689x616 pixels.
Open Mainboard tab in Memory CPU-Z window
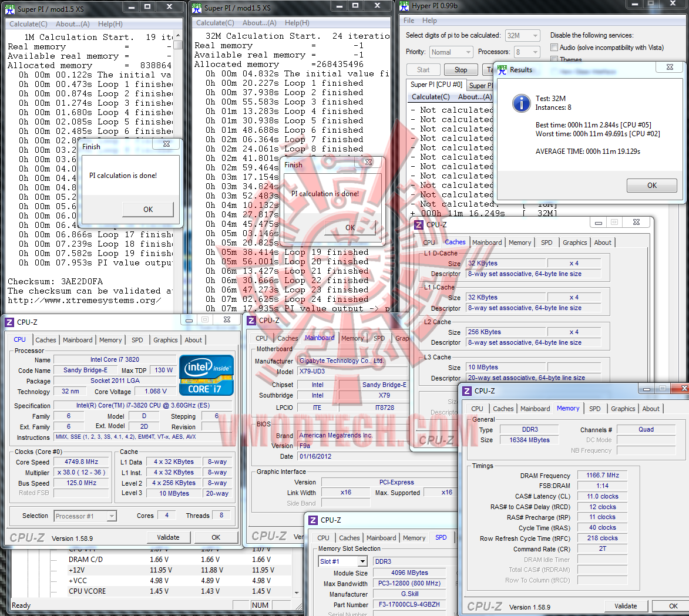click(x=535, y=409)
